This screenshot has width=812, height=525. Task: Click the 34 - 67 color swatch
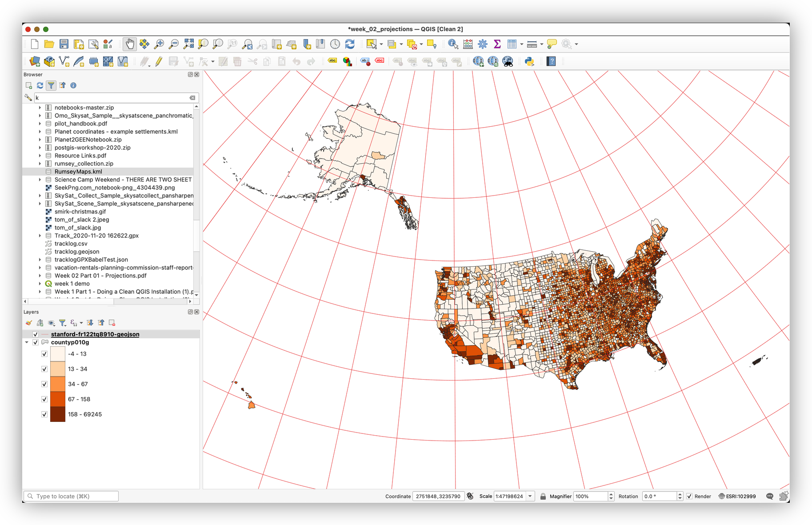[58, 384]
